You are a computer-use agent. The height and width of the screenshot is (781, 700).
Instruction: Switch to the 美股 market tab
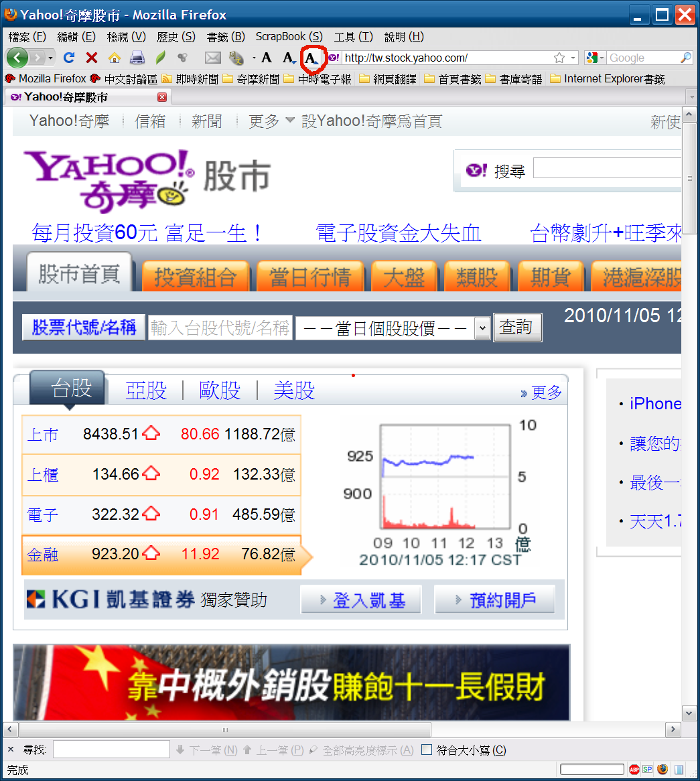[294, 390]
